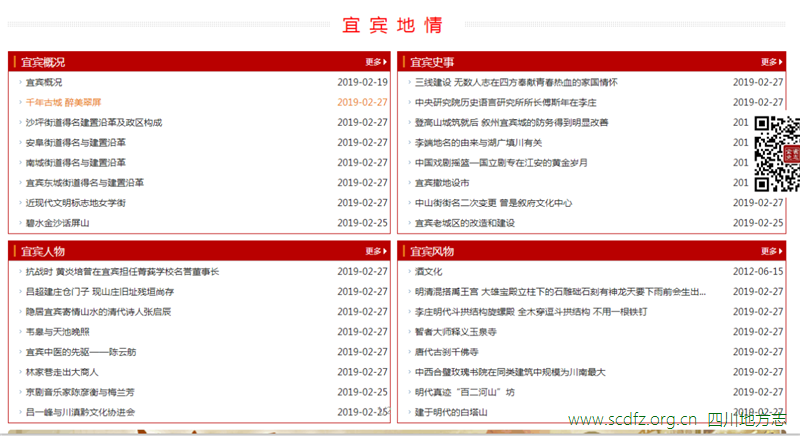Open 中山街街名二次变更 article

493,203
